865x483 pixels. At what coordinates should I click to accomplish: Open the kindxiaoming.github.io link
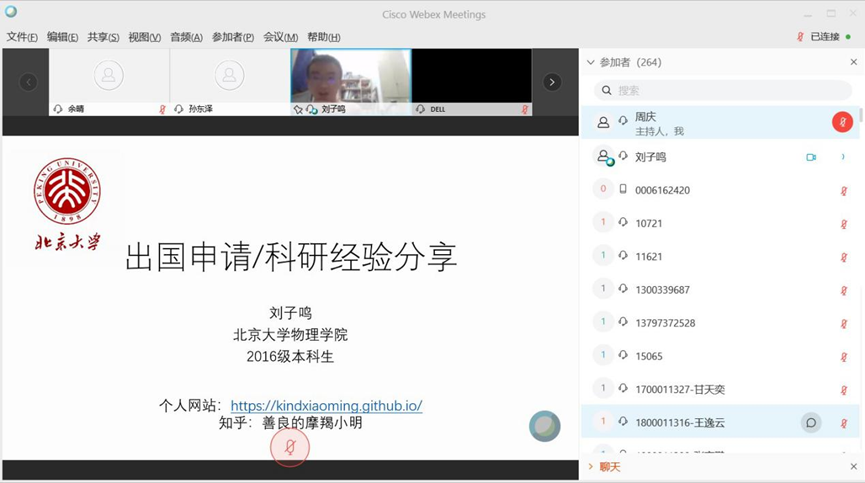(326, 405)
